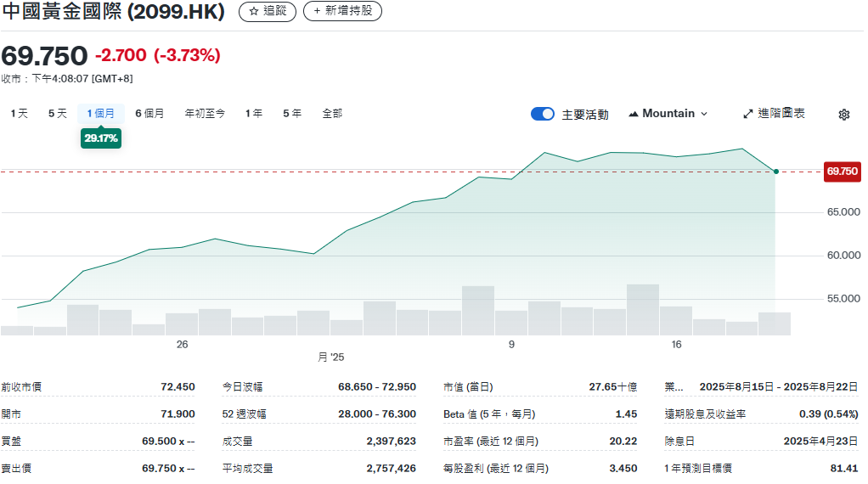This screenshot has height=484, width=868.
Task: Click the 除息日 value 2025年4月23日
Action: coord(821,442)
